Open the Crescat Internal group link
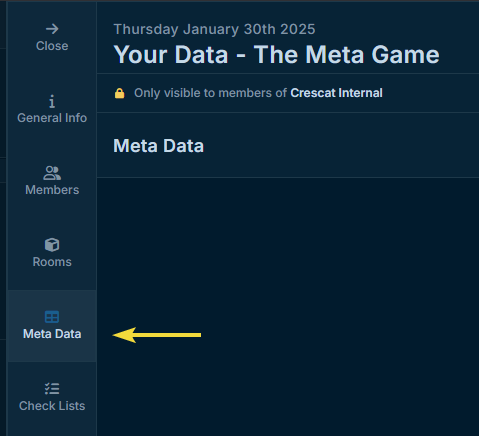The height and width of the screenshot is (436, 479). [x=336, y=93]
